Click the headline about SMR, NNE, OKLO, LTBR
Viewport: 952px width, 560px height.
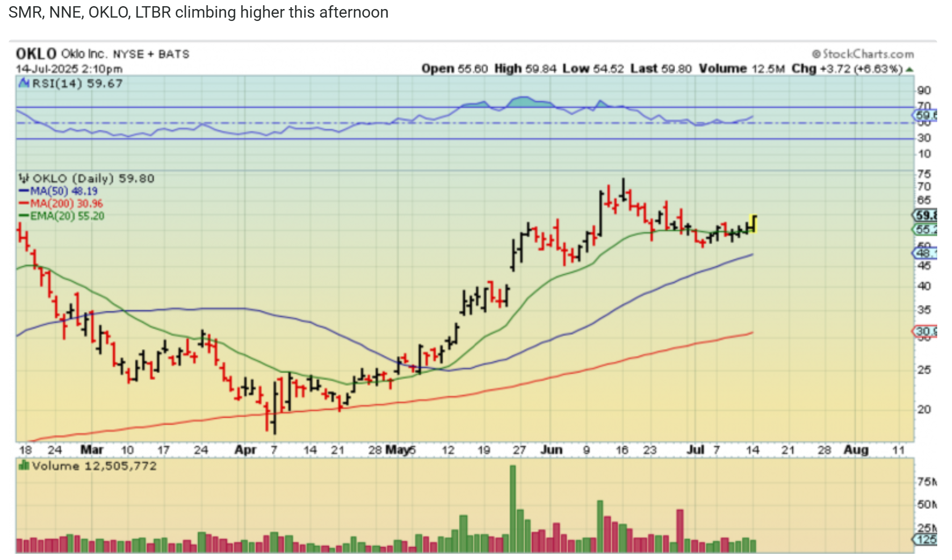pyautogui.click(x=198, y=12)
